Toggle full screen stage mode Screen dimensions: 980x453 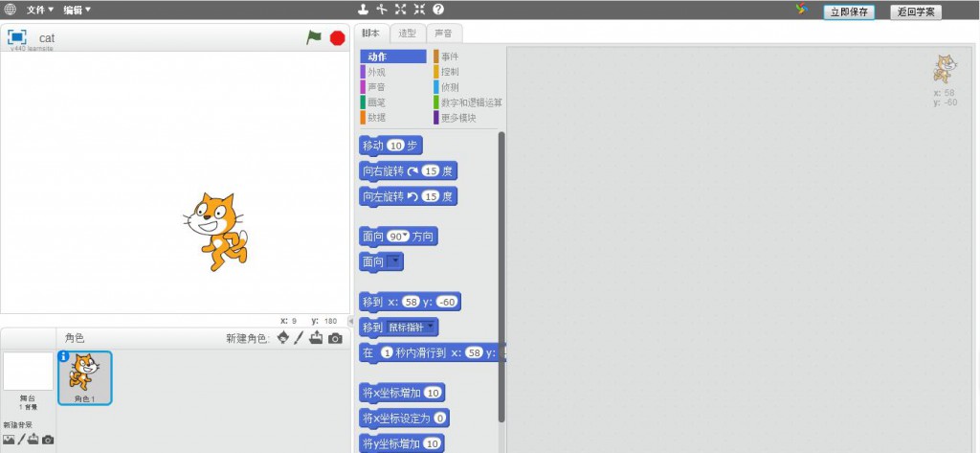[17, 37]
